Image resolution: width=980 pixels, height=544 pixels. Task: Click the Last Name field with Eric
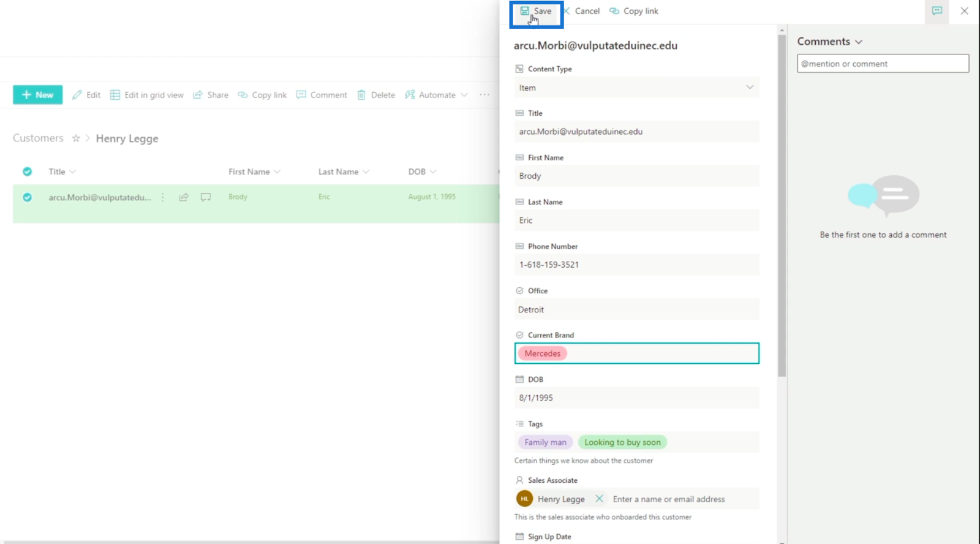coord(636,220)
